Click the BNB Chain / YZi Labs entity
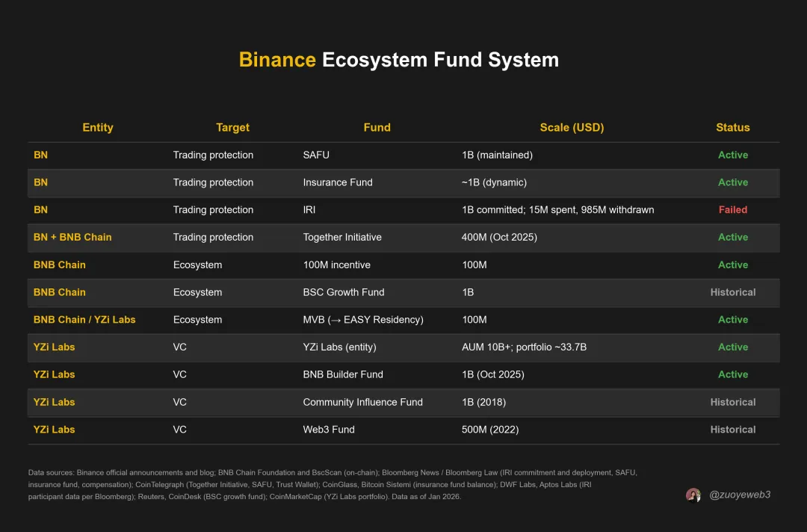This screenshot has height=532, width=807. coord(84,320)
